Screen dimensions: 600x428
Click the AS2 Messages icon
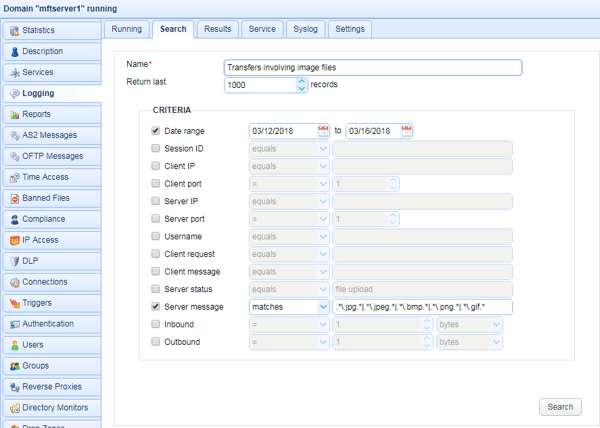(x=15, y=135)
